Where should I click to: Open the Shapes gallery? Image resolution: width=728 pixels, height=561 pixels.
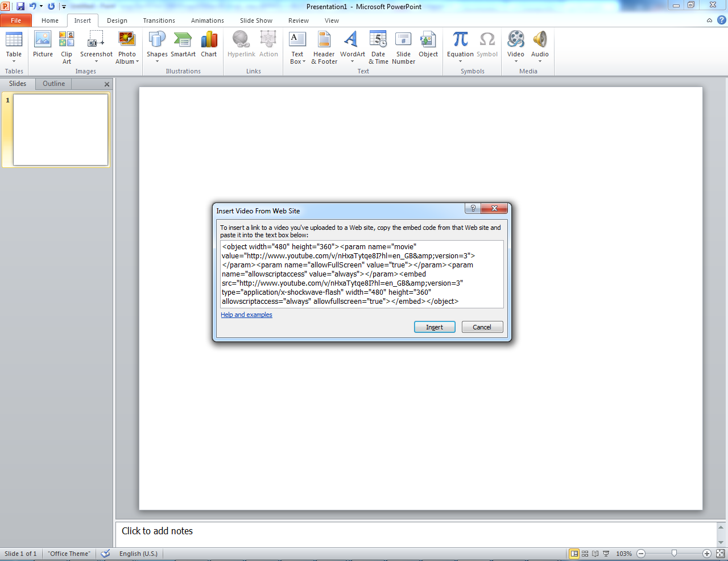[x=157, y=47]
